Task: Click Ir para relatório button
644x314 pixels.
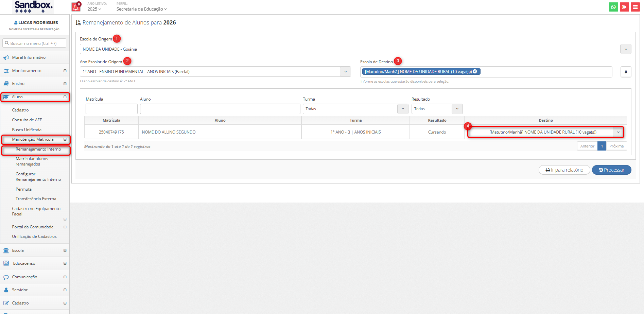Action: pyautogui.click(x=564, y=170)
